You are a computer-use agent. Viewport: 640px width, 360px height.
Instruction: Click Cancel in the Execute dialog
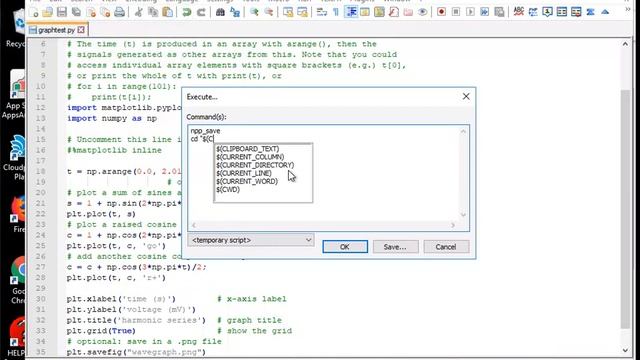(x=446, y=247)
